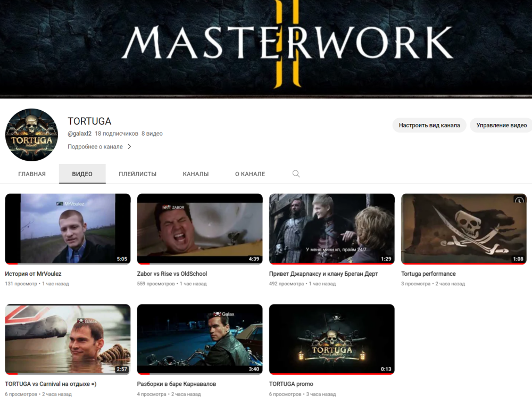The image size is (532, 404).
Task: Click the 'Управление видео' button
Action: [x=501, y=126]
